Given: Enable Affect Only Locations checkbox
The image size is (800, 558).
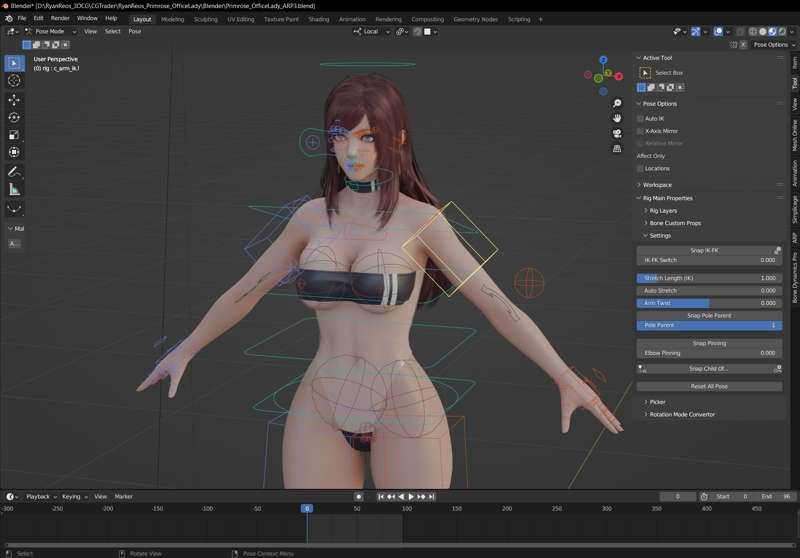Looking at the screenshot, I should coord(640,168).
